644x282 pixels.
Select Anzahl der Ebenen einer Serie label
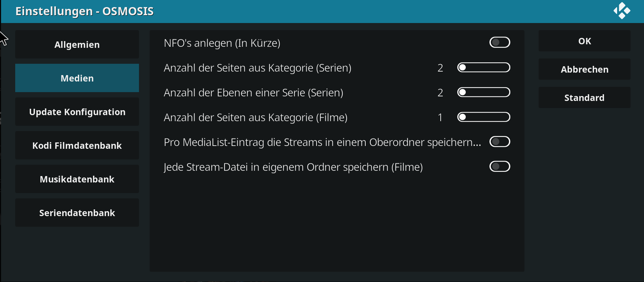(x=254, y=92)
